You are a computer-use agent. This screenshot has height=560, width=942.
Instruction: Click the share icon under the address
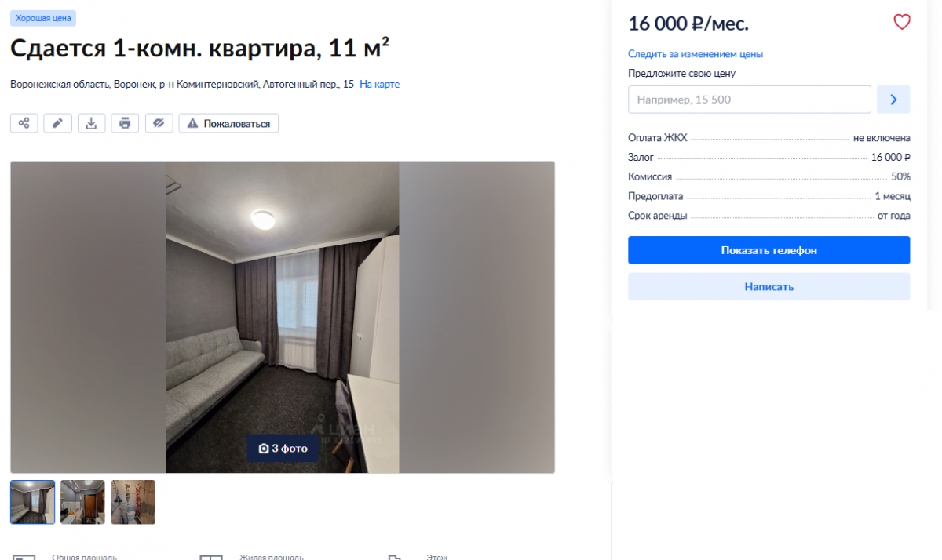pyautogui.click(x=24, y=123)
